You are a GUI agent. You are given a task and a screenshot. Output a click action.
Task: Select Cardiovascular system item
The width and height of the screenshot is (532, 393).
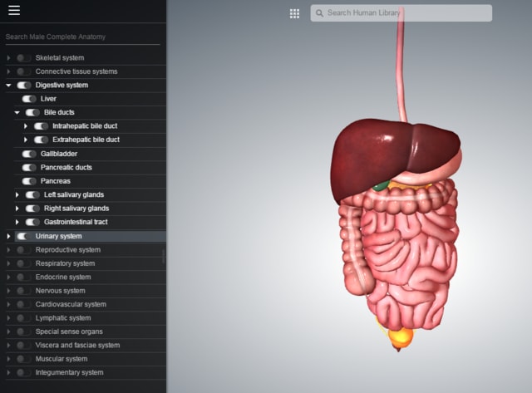pos(69,304)
